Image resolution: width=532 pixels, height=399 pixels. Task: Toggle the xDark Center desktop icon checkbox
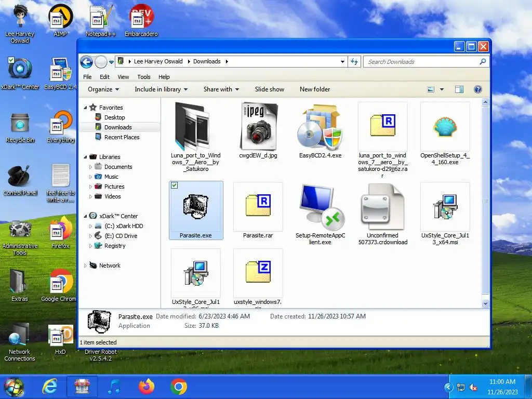11,60
